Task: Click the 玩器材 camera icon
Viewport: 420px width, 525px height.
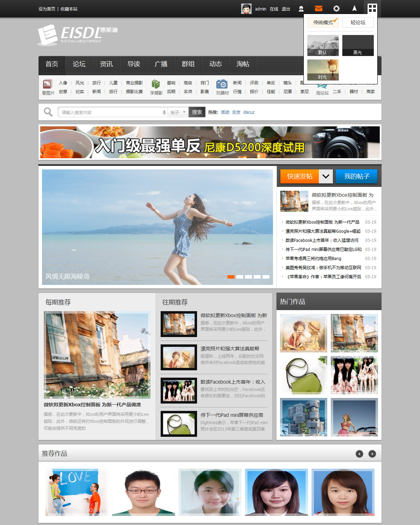Action: coord(222,84)
